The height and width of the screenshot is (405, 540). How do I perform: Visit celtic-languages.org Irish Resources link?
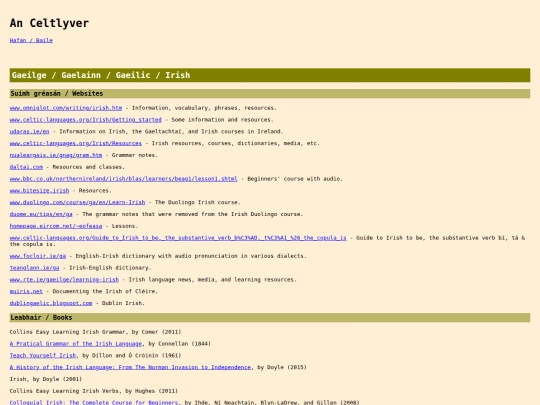tap(75, 143)
